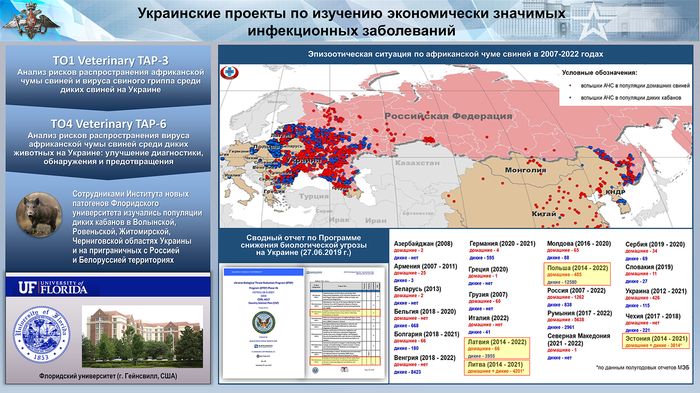Viewport: 700px width, 393px height.
Task: Select the TO1 Veterinary TAP-3 heading
Action: click(x=110, y=60)
